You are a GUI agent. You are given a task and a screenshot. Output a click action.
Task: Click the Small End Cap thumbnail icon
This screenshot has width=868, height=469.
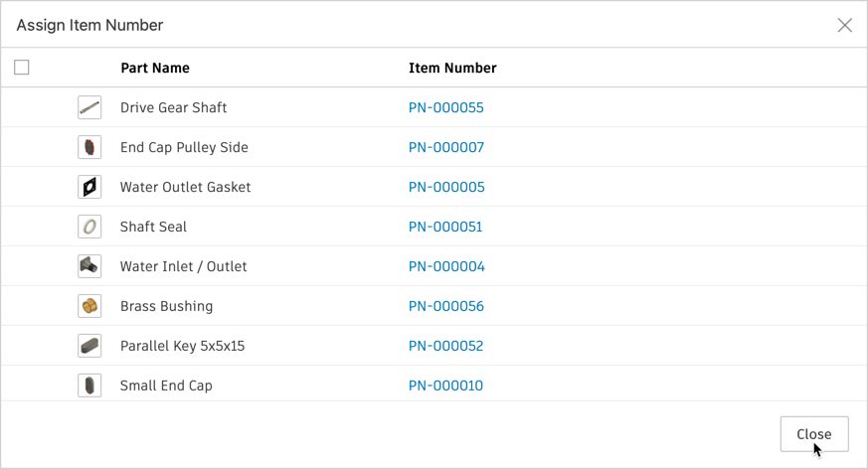pos(89,386)
